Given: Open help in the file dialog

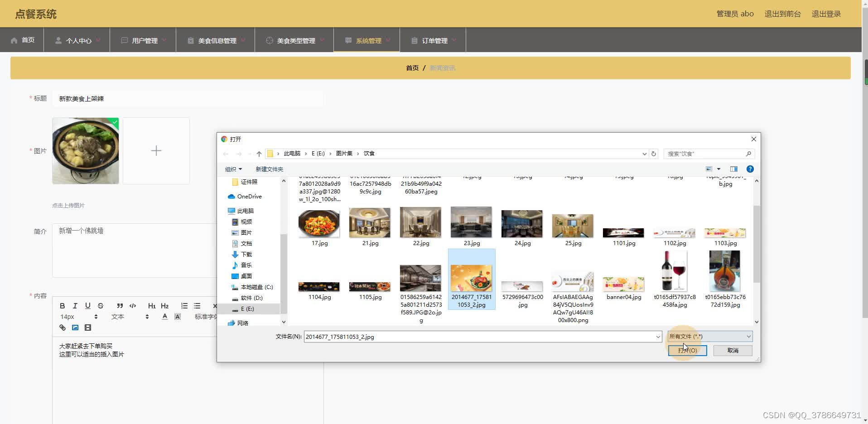Looking at the screenshot, I should 750,169.
